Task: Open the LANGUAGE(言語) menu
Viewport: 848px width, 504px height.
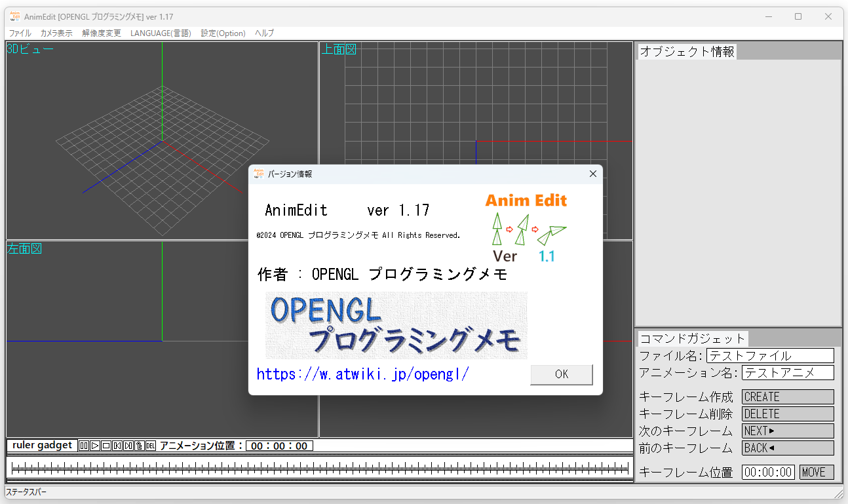Action: (x=161, y=33)
